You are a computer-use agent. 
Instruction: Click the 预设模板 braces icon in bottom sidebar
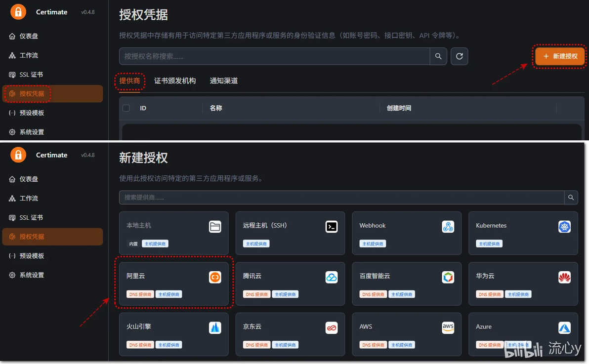[x=12, y=256]
